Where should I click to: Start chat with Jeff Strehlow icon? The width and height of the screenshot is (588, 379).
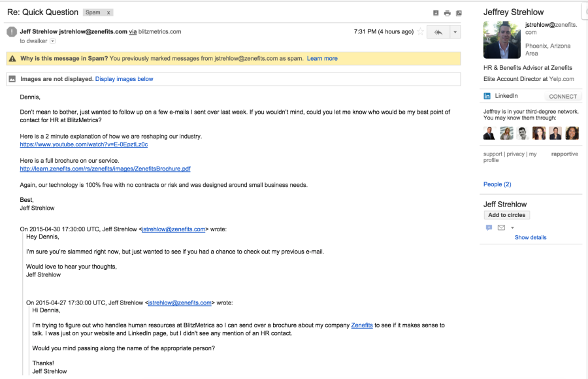click(x=489, y=227)
